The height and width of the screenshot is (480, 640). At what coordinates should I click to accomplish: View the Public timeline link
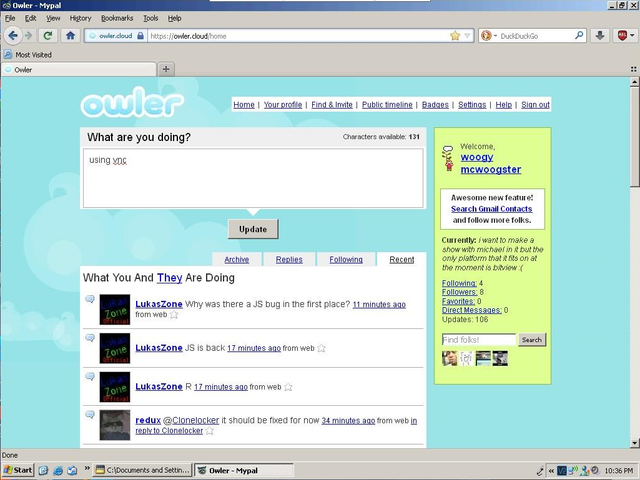click(387, 105)
